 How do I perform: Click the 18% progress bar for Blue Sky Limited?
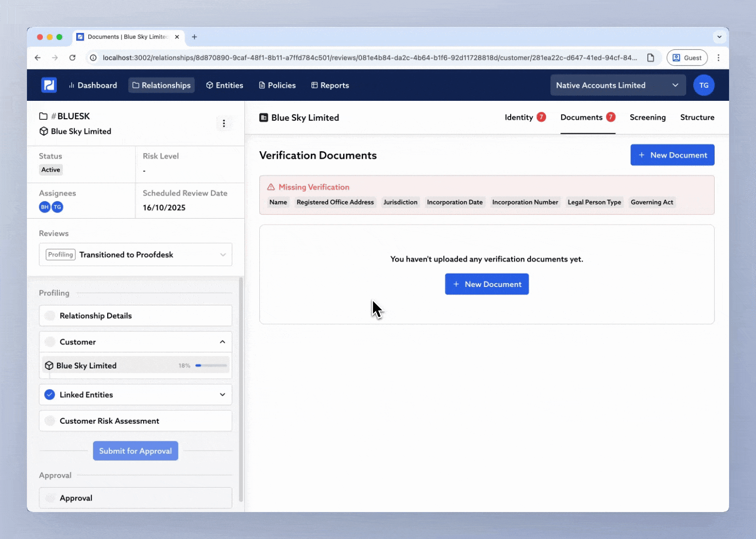[x=210, y=365]
